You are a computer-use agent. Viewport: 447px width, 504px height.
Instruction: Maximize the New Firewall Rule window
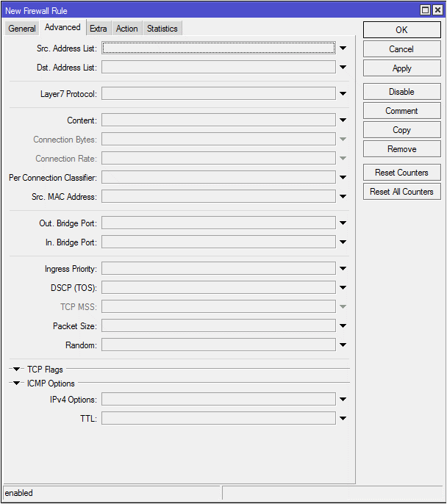click(425, 10)
